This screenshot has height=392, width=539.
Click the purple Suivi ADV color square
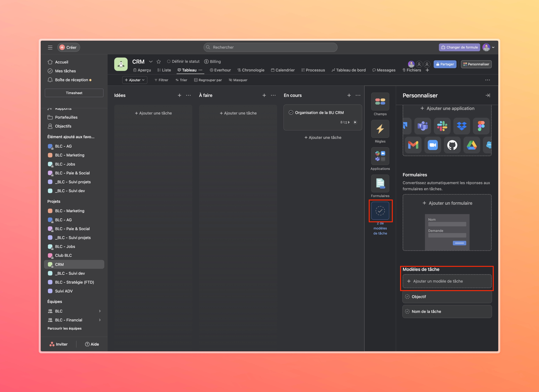point(50,291)
